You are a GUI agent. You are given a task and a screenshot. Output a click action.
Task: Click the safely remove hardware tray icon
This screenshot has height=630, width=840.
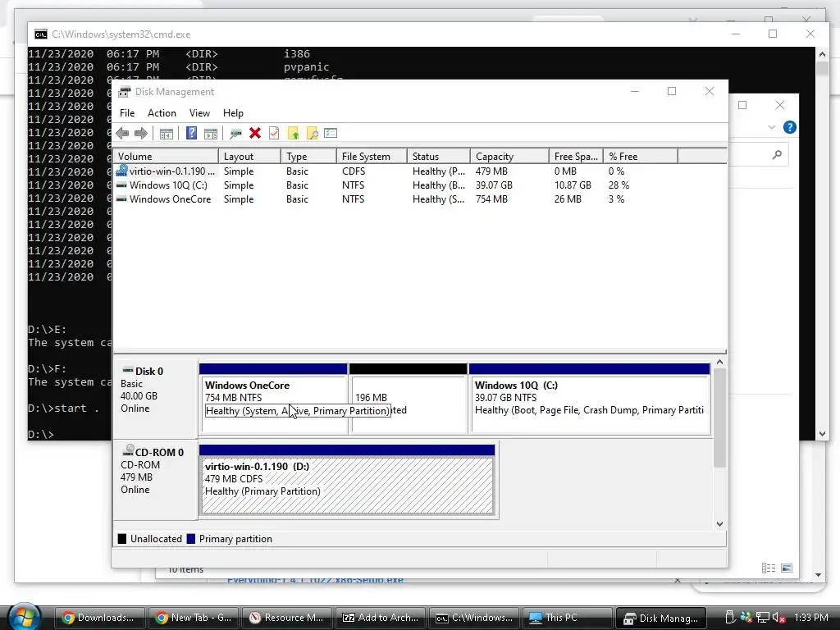pyautogui.click(x=729, y=618)
